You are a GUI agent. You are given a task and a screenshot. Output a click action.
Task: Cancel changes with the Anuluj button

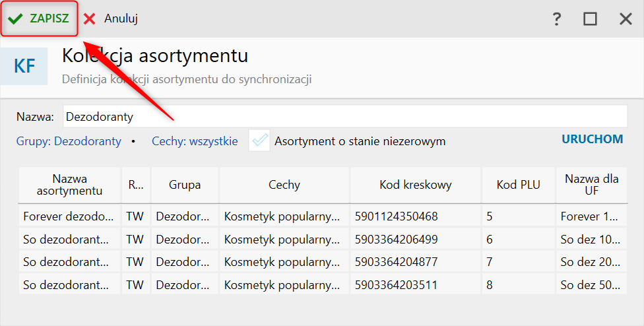click(x=111, y=18)
